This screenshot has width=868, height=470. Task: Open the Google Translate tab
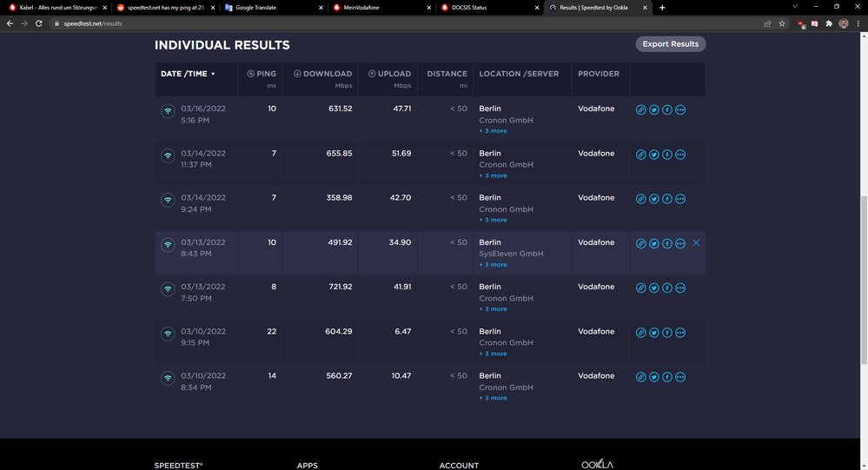(x=273, y=8)
